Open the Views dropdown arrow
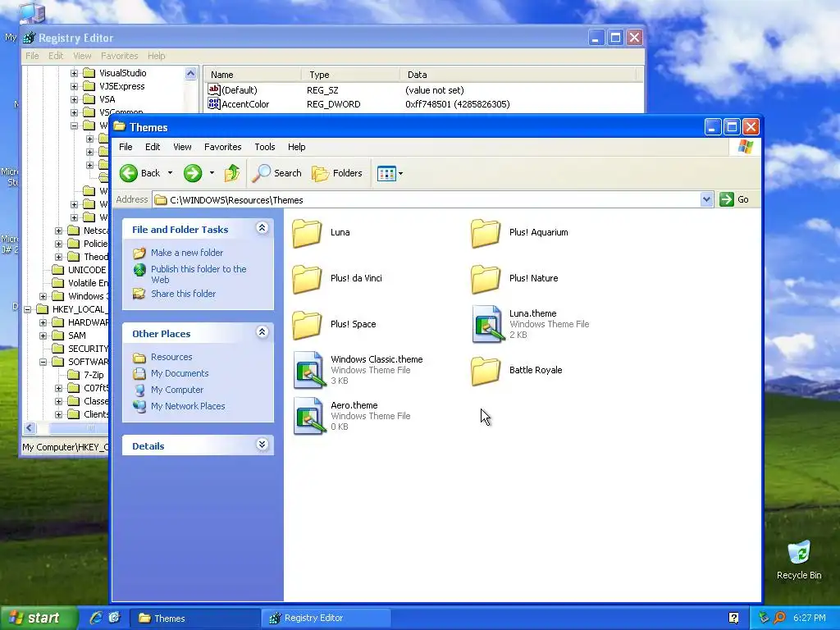This screenshot has width=840, height=630. click(x=400, y=174)
